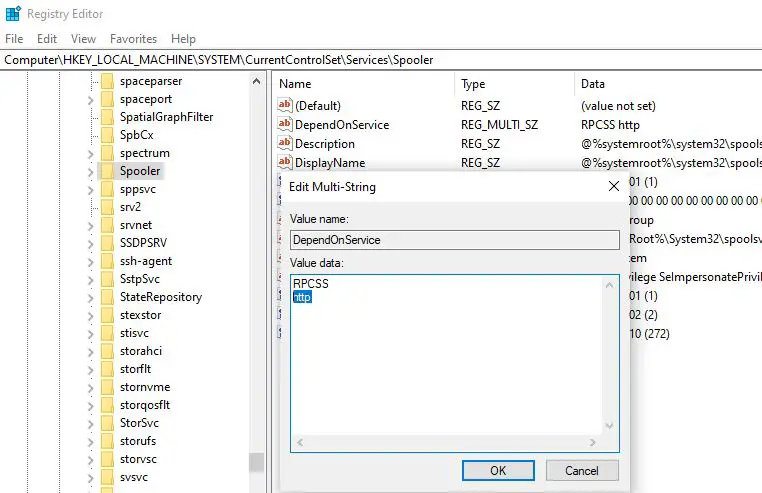The width and height of the screenshot is (762, 493).
Task: Click the stexstor folder icon
Action: click(x=107, y=315)
